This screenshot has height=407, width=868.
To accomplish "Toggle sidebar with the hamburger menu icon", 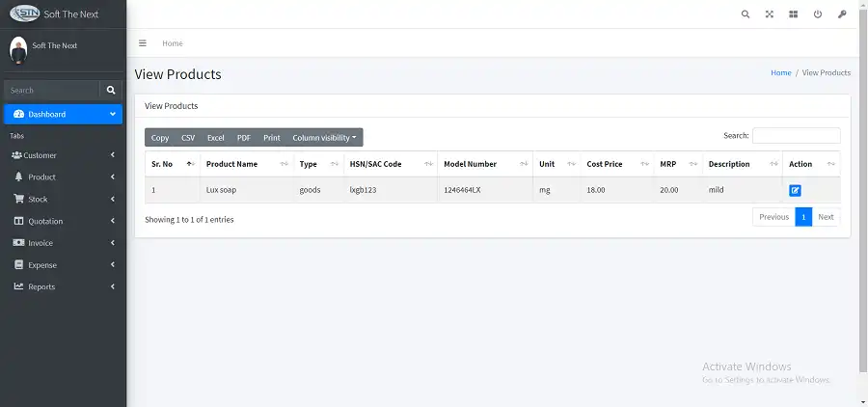I will tap(143, 43).
